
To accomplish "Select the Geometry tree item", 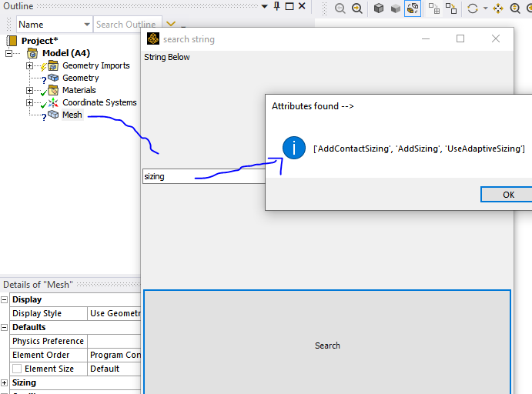I will point(80,78).
